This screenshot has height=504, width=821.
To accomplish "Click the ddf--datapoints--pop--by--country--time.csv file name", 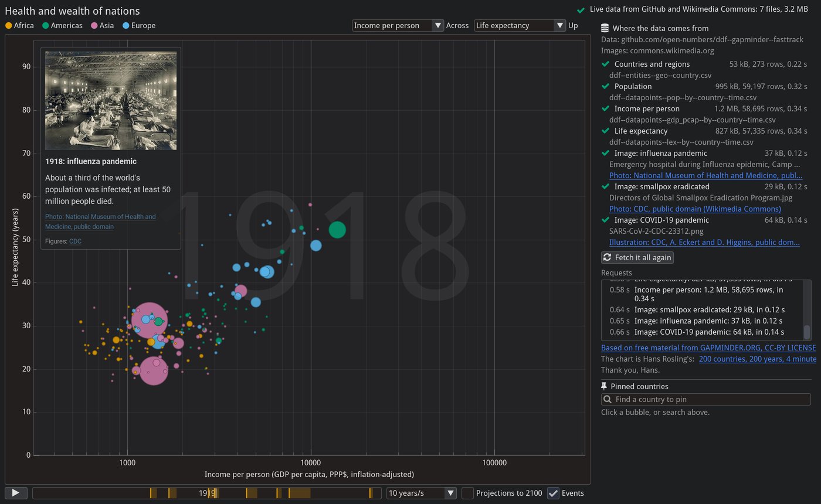I will (x=683, y=97).
